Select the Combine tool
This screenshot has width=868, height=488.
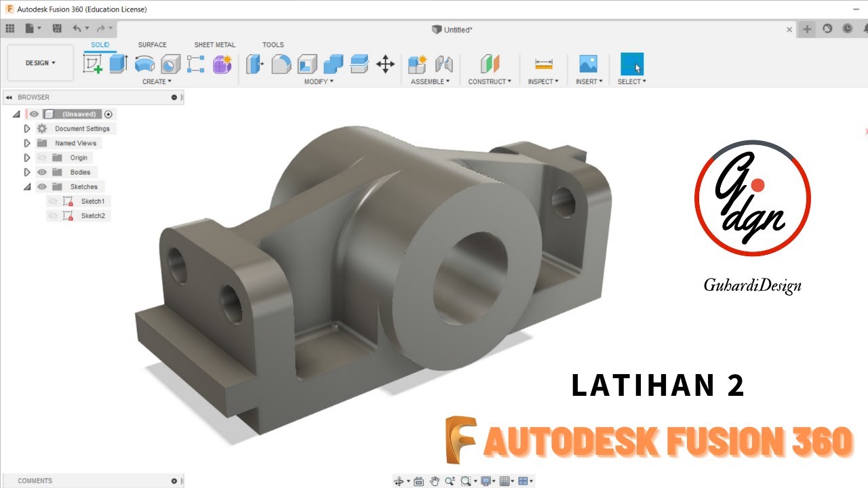coord(333,64)
